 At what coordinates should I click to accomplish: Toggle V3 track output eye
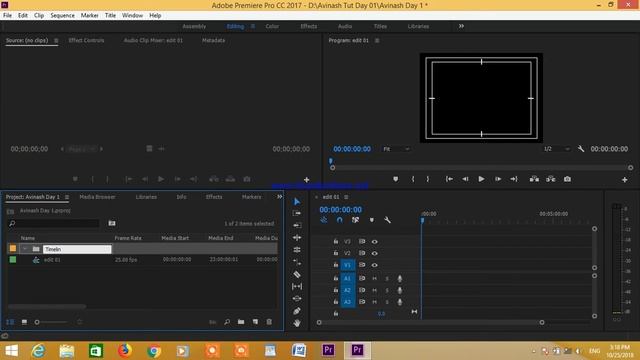[x=374, y=242]
